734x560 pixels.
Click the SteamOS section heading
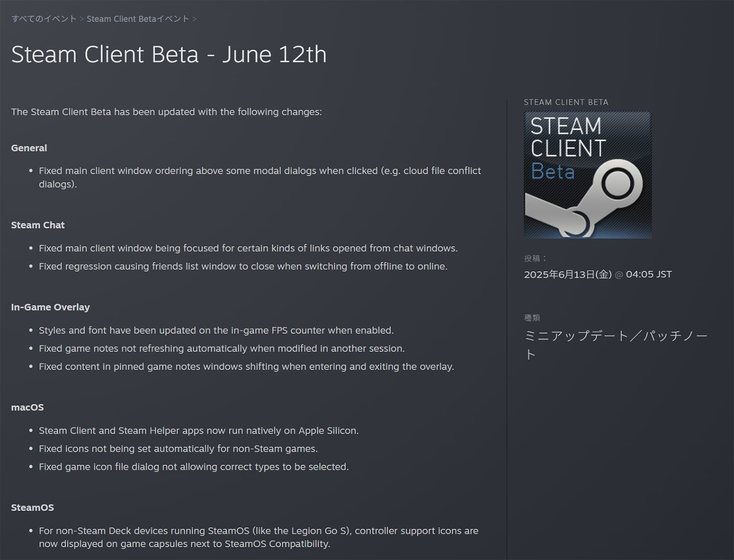pos(32,508)
